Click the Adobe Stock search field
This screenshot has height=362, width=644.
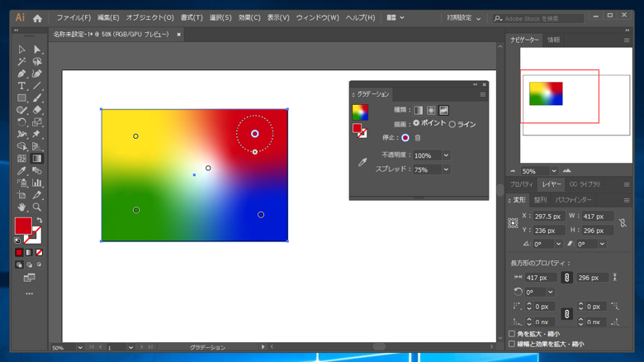pos(538,18)
